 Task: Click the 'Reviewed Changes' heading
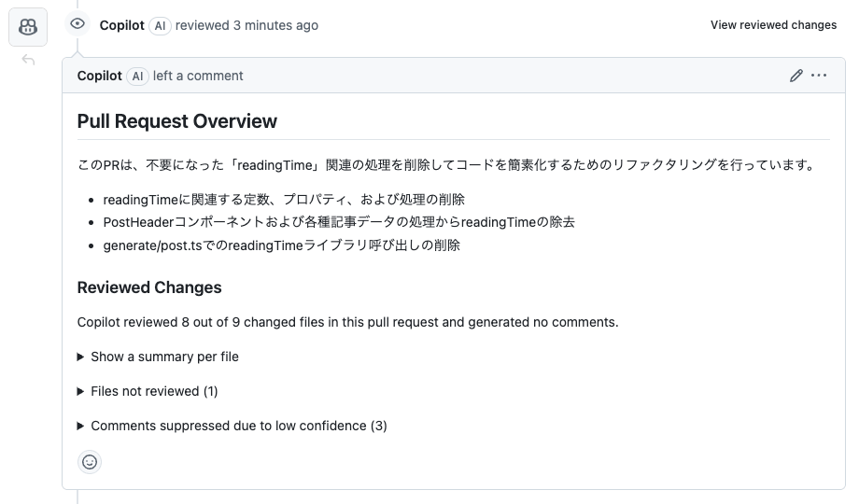pyautogui.click(x=149, y=287)
